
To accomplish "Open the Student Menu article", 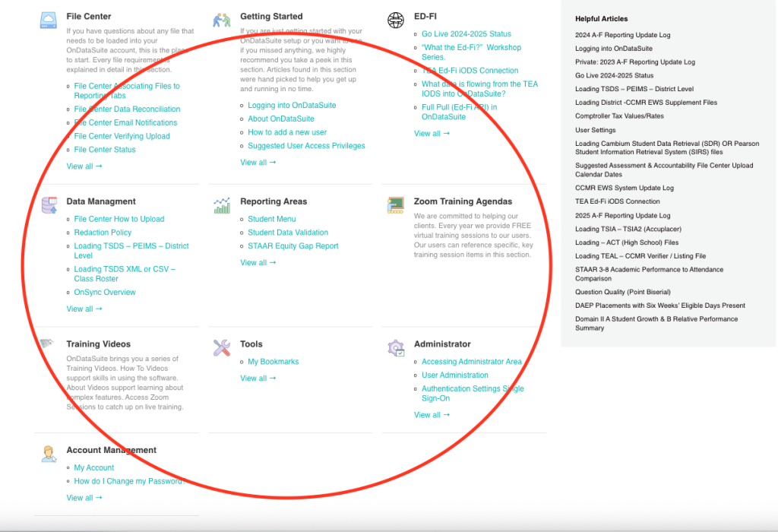I will [272, 219].
